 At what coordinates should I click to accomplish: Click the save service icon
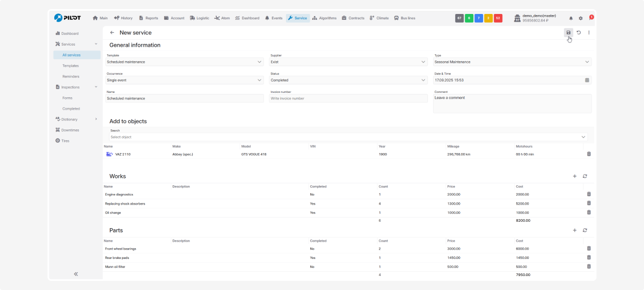pos(568,33)
